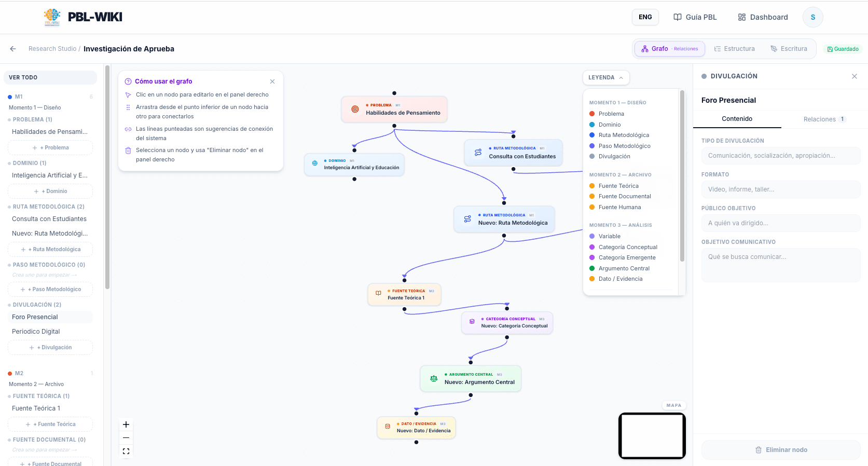
Task: Click the Variable purple legend dot
Action: [592, 237]
